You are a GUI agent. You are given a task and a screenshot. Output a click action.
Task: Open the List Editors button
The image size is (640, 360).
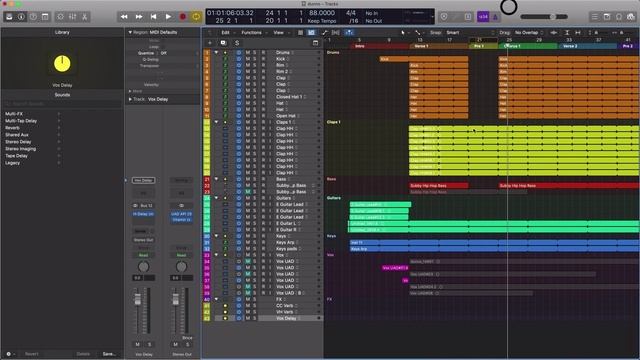coord(595,17)
